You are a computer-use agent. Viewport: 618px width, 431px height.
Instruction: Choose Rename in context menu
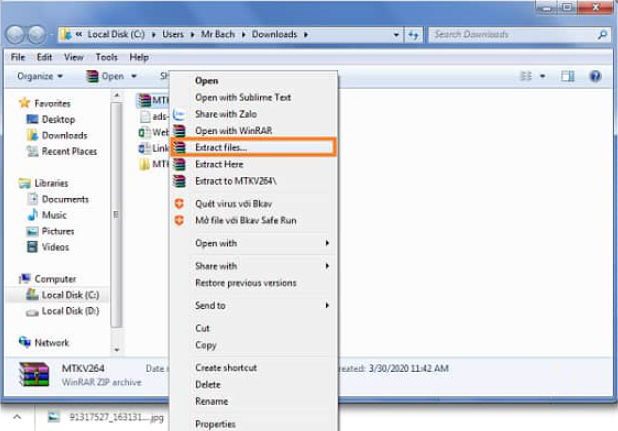[253, 401]
